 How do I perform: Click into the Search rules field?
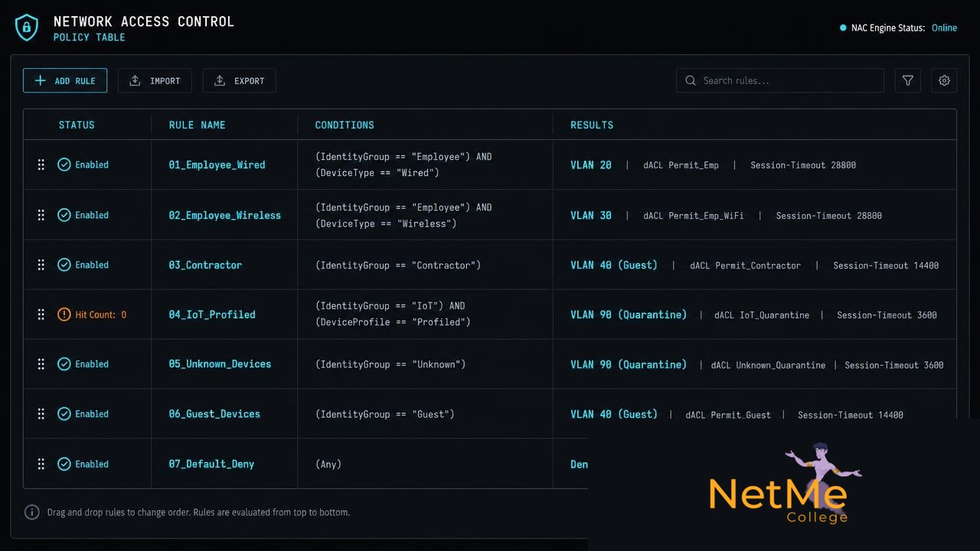(x=780, y=80)
